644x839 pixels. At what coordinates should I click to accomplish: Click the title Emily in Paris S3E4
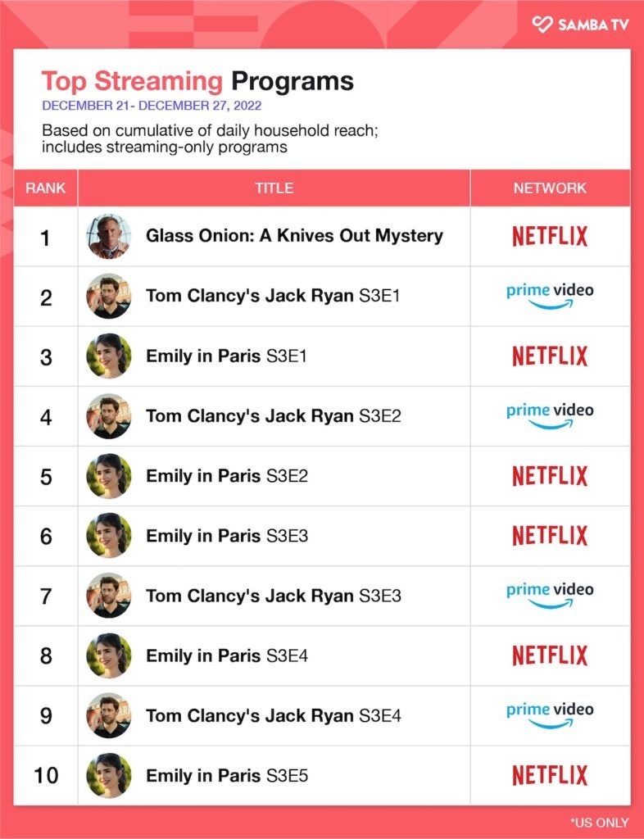(x=227, y=655)
